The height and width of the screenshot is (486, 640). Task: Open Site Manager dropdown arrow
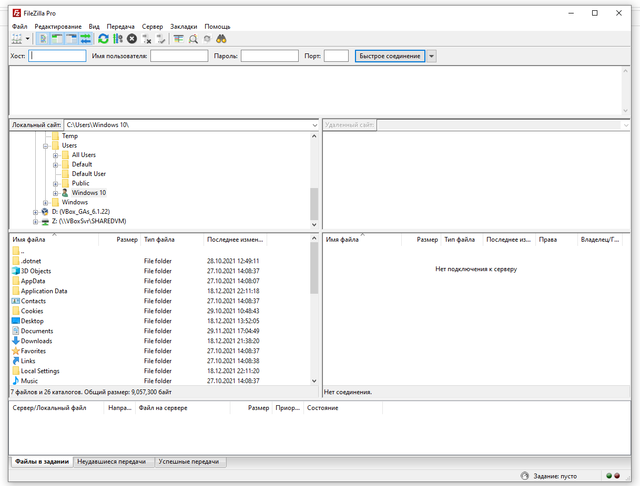28,39
